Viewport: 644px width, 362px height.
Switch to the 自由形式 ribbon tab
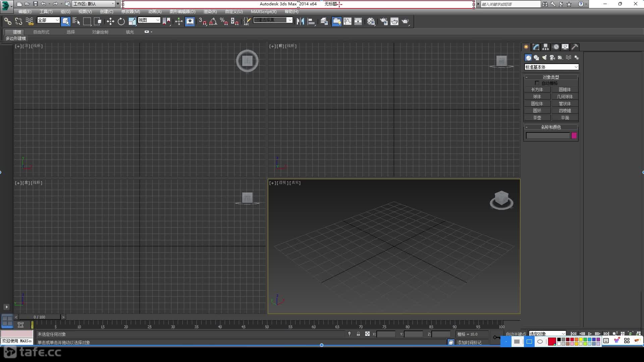[41, 32]
